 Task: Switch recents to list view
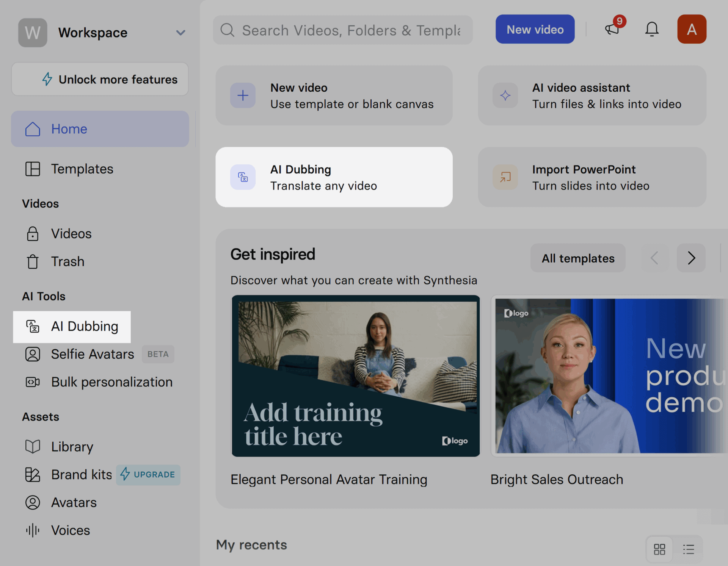tap(688, 549)
